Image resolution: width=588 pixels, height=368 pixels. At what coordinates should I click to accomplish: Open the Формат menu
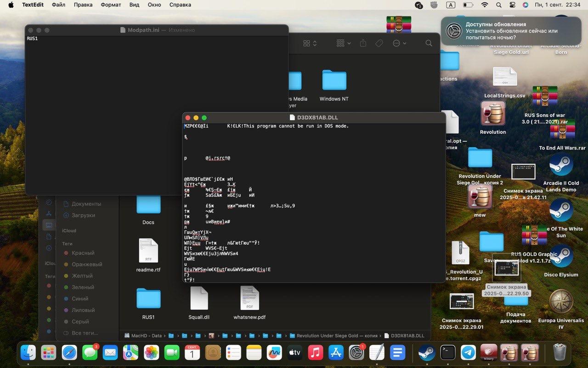111,5
